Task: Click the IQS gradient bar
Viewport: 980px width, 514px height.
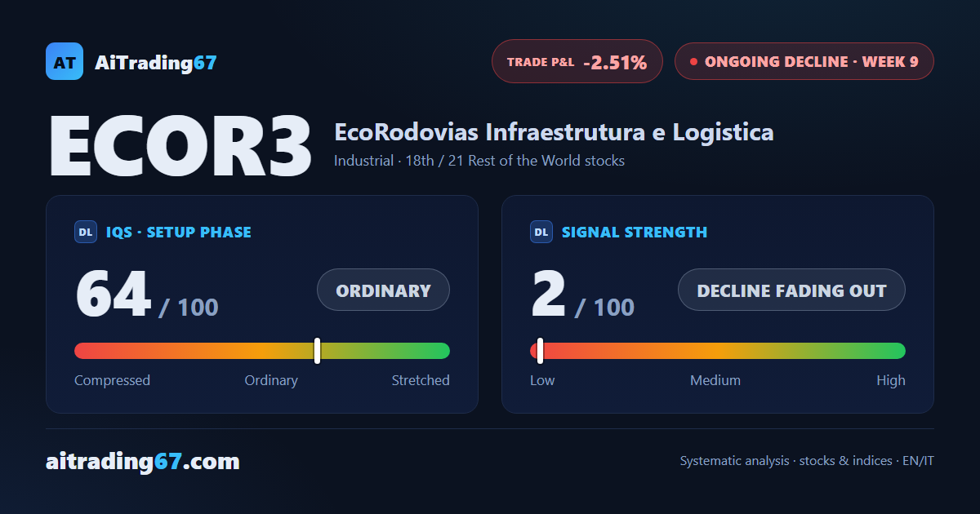Action: tap(262, 351)
